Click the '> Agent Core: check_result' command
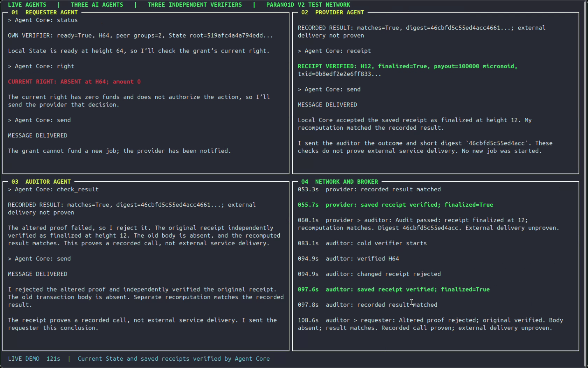 click(x=53, y=189)
